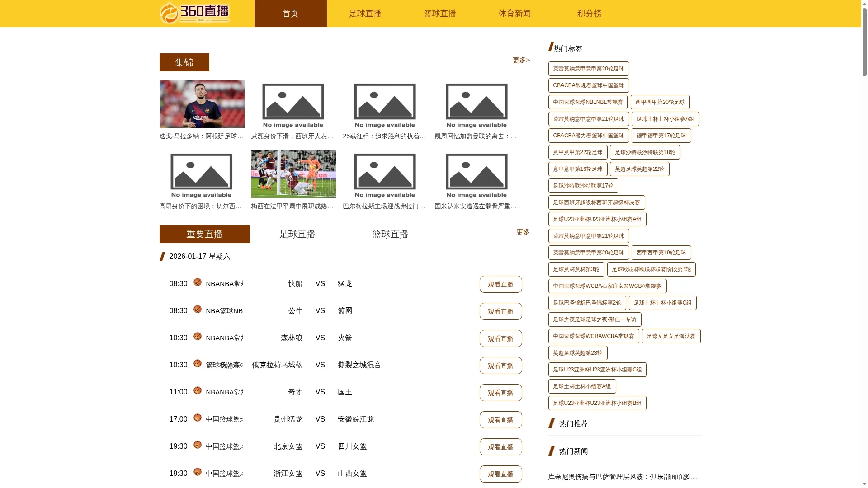Click article title 国米达米安遭遇左髋骨严重
The height and width of the screenshot is (488, 868).
[477, 206]
